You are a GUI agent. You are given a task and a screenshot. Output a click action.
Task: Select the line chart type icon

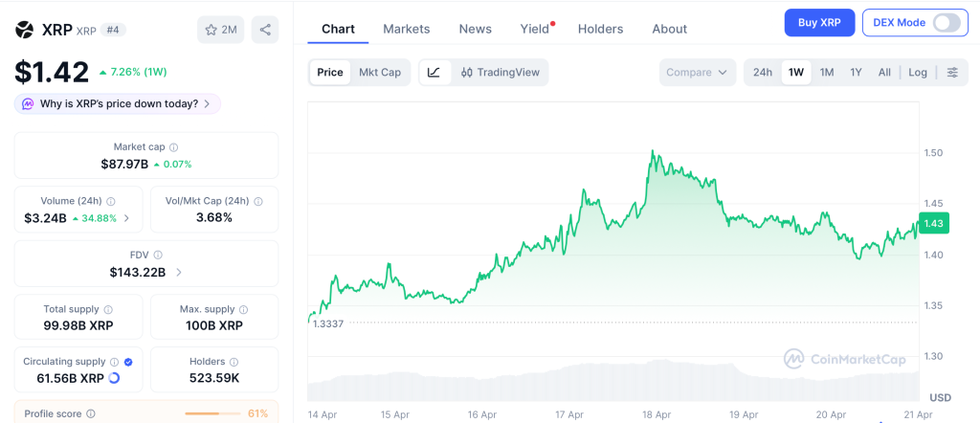point(434,72)
